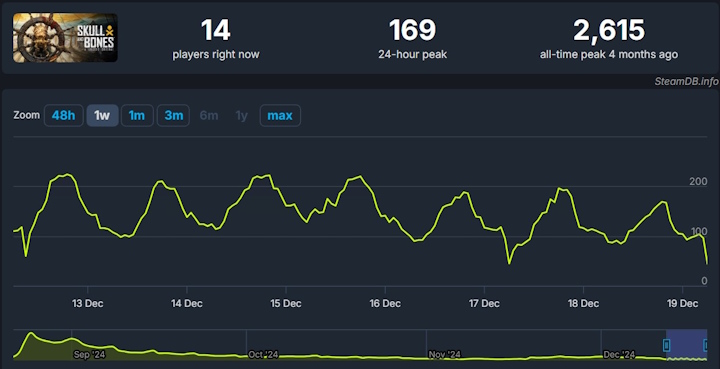Click the Dec '24 navigator label
The width and height of the screenshot is (720, 369).
(619, 355)
